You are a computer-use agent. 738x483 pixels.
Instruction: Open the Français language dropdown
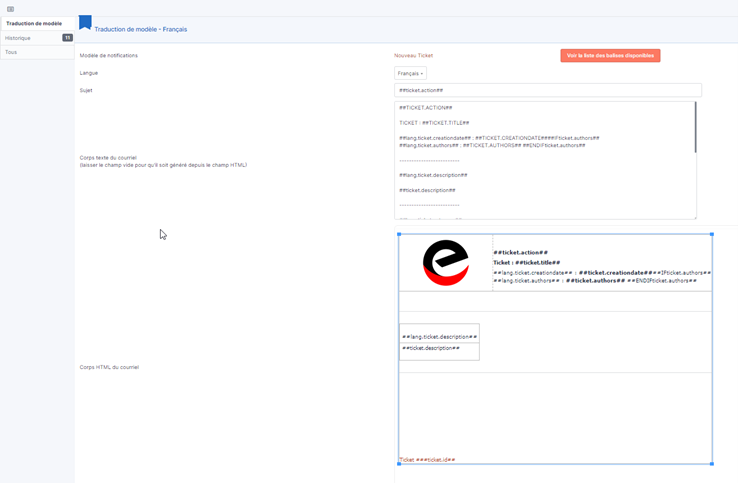[410, 73]
